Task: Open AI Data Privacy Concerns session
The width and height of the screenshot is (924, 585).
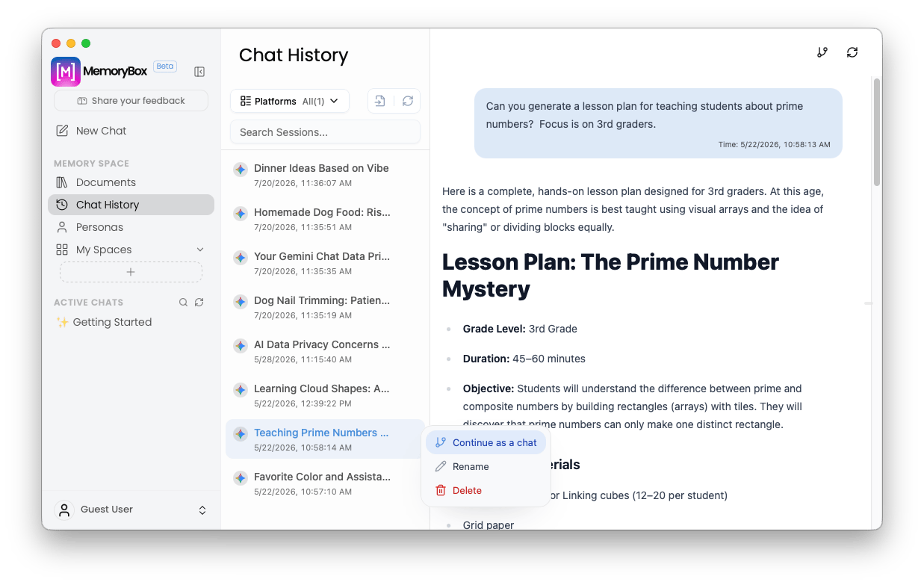Action: (325, 351)
